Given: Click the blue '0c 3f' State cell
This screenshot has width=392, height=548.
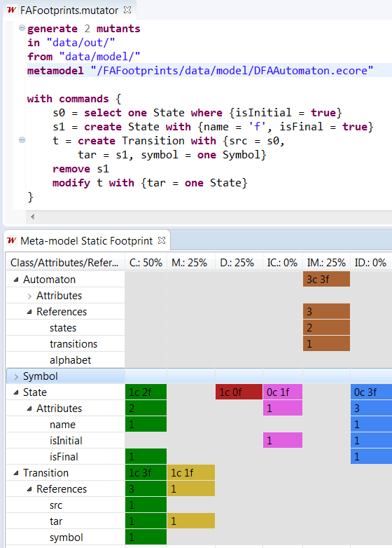Looking at the screenshot, I should (x=372, y=392).
